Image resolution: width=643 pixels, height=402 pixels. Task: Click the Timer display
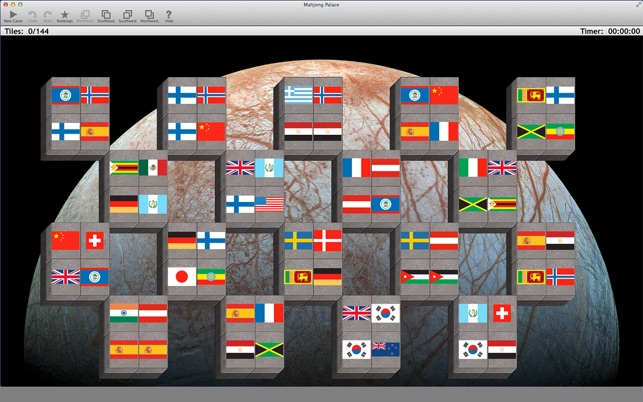point(610,31)
